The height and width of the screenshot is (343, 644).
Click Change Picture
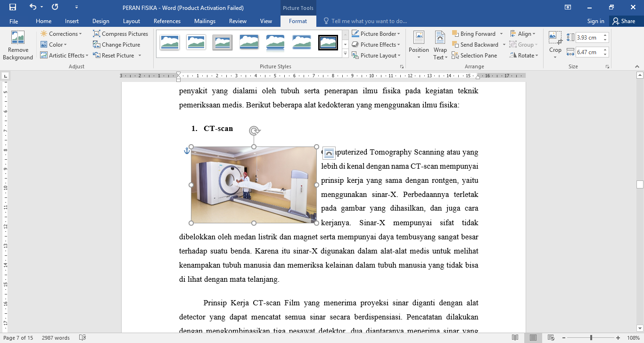[116, 45]
